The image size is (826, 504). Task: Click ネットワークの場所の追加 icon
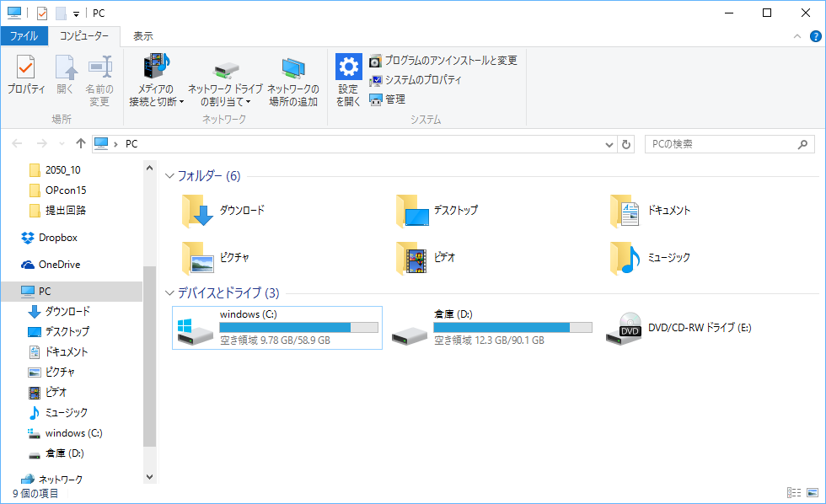(293, 68)
